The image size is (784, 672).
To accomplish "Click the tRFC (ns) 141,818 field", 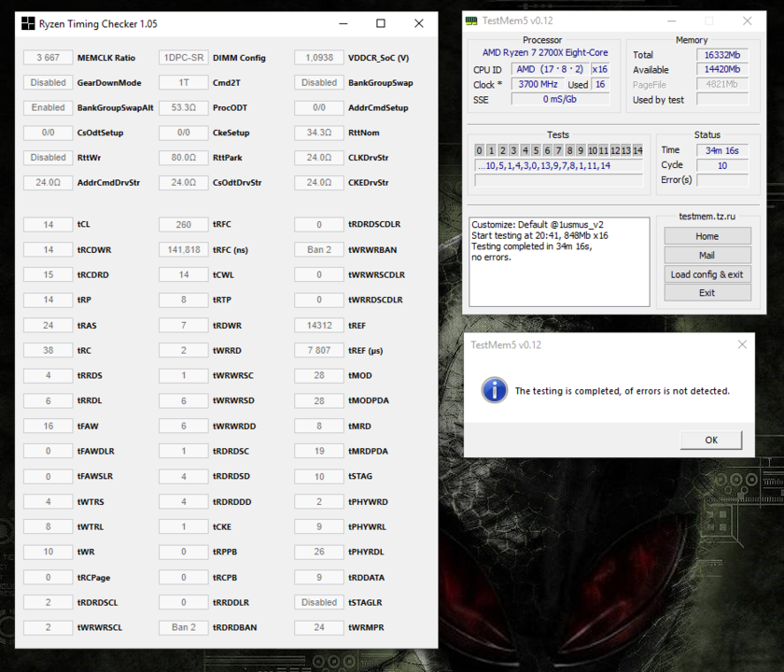I will (184, 249).
